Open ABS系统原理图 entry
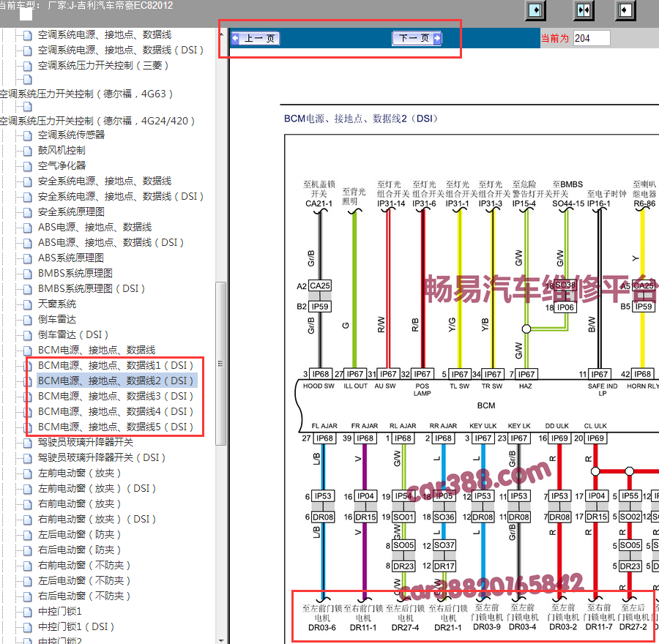Viewport: 659px width, 644px height. click(x=71, y=258)
